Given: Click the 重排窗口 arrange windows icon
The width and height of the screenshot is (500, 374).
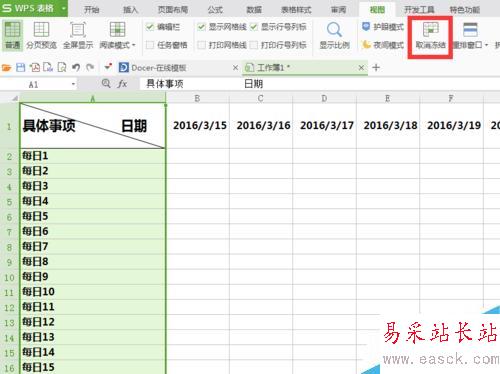Looking at the screenshot, I should click(470, 30).
